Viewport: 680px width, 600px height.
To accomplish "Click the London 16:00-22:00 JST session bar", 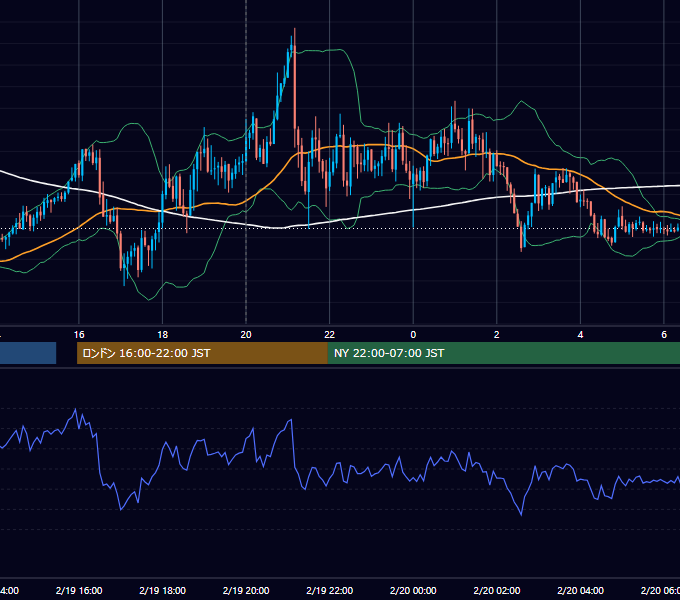I will (202, 353).
